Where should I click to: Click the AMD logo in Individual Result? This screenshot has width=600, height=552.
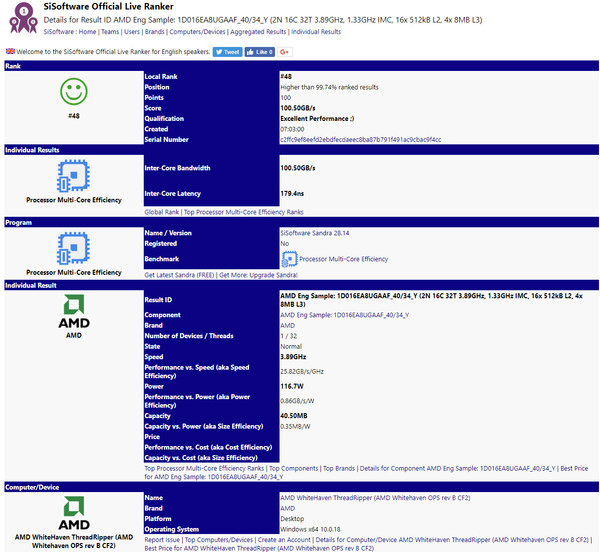[x=74, y=311]
